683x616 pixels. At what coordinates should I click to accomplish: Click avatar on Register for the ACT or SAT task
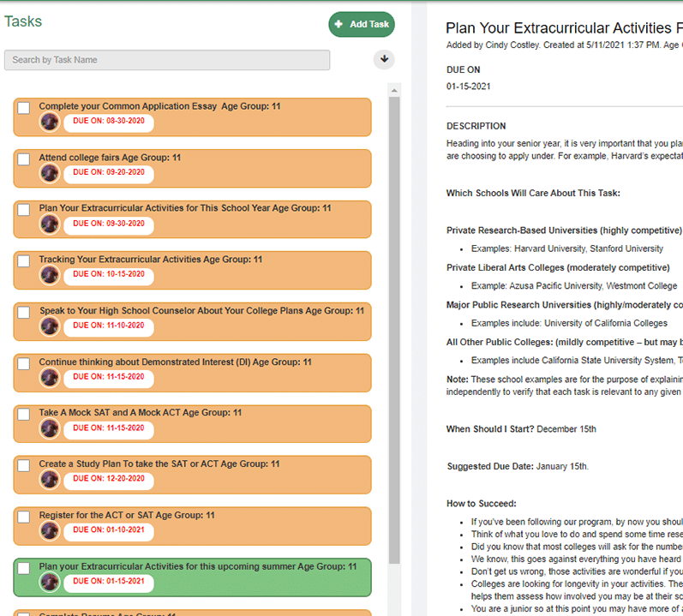(x=49, y=530)
